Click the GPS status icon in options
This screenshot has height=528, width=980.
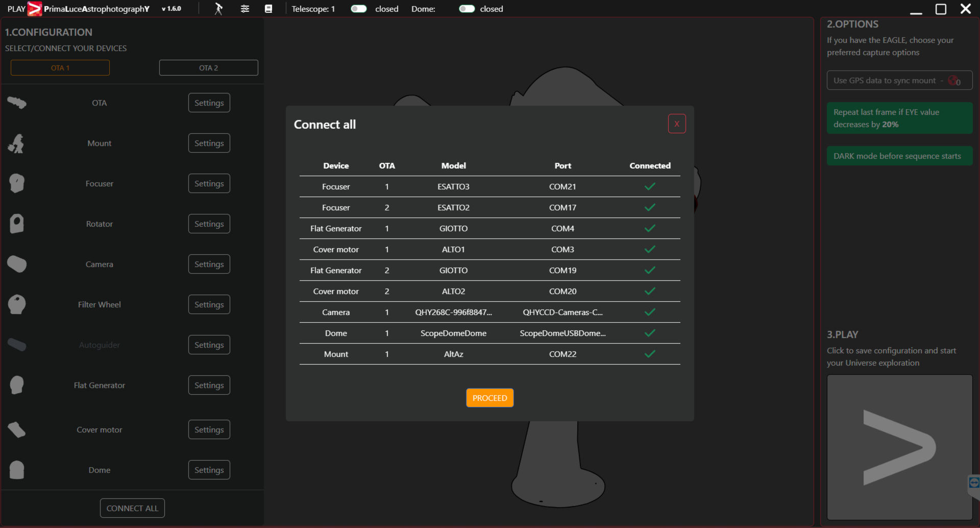[x=954, y=81]
